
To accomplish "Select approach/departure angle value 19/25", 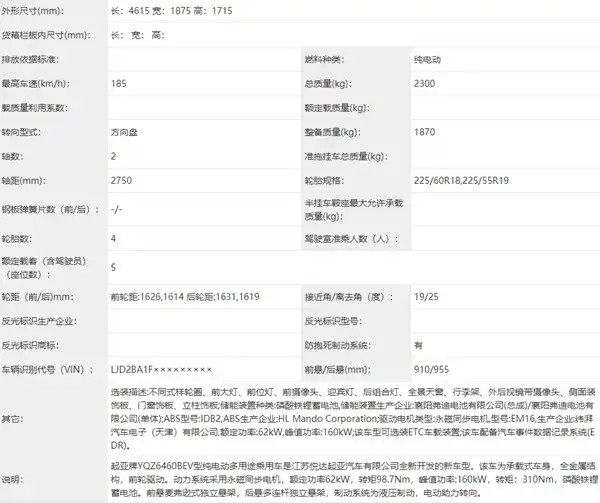I will pos(426,296).
